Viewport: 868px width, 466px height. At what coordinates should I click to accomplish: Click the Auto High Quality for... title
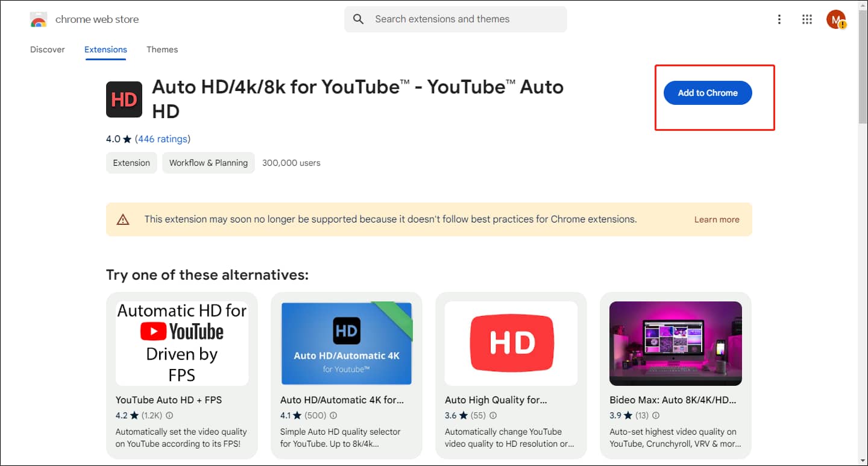495,400
